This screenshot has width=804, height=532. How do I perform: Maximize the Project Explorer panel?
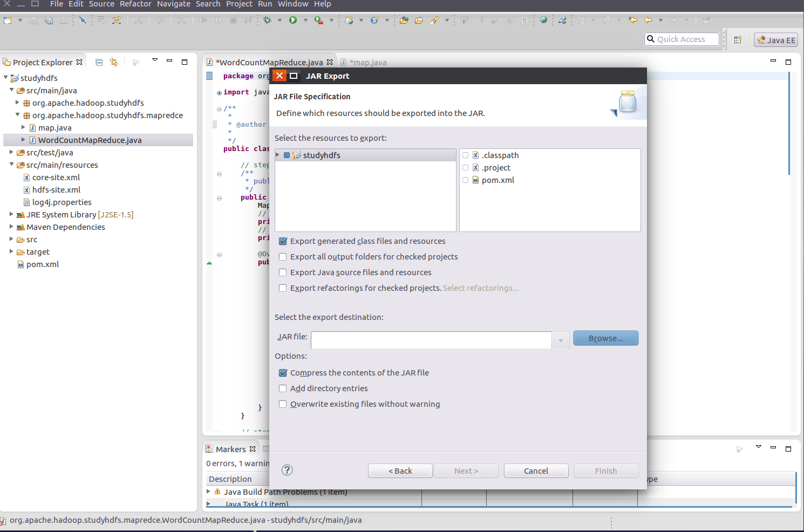185,62
